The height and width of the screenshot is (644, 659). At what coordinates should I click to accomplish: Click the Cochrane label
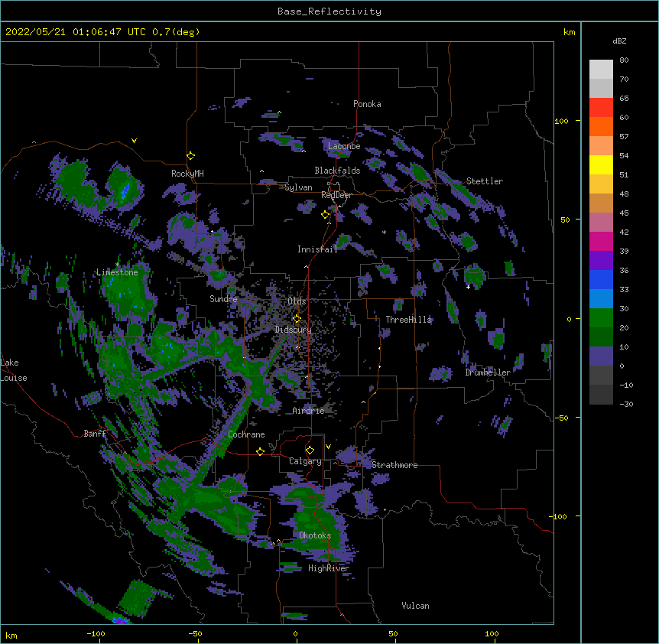click(x=246, y=434)
